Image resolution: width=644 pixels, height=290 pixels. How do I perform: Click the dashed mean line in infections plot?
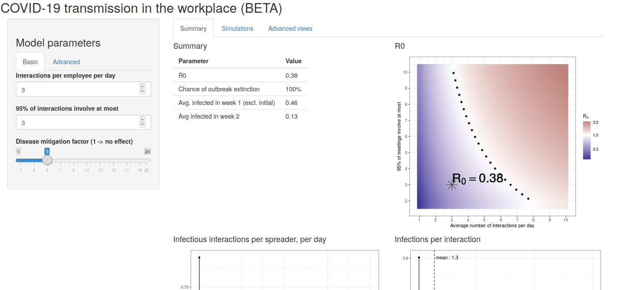pos(434,272)
